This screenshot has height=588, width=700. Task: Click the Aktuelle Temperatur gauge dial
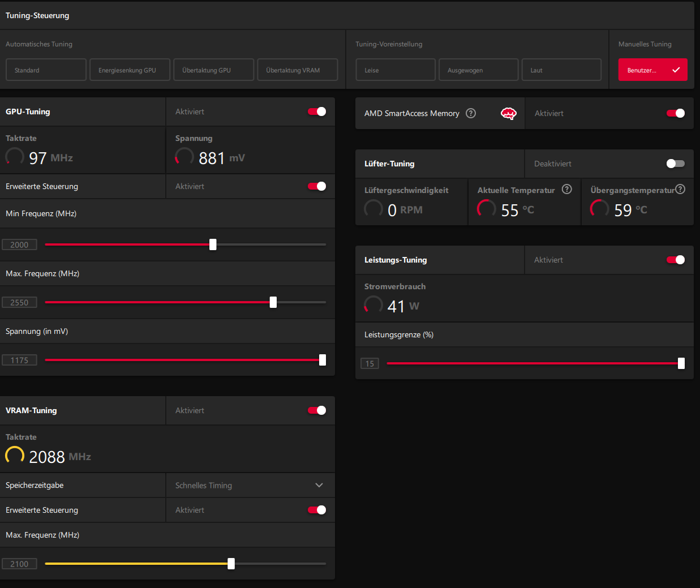click(x=487, y=209)
